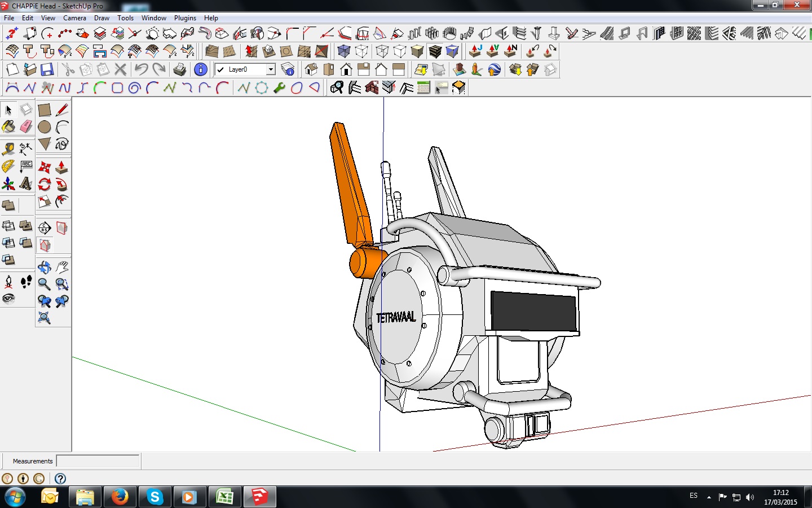Viewport: 812px width, 508px height.
Task: Pick the Paint Bucket tool
Action: (8, 126)
